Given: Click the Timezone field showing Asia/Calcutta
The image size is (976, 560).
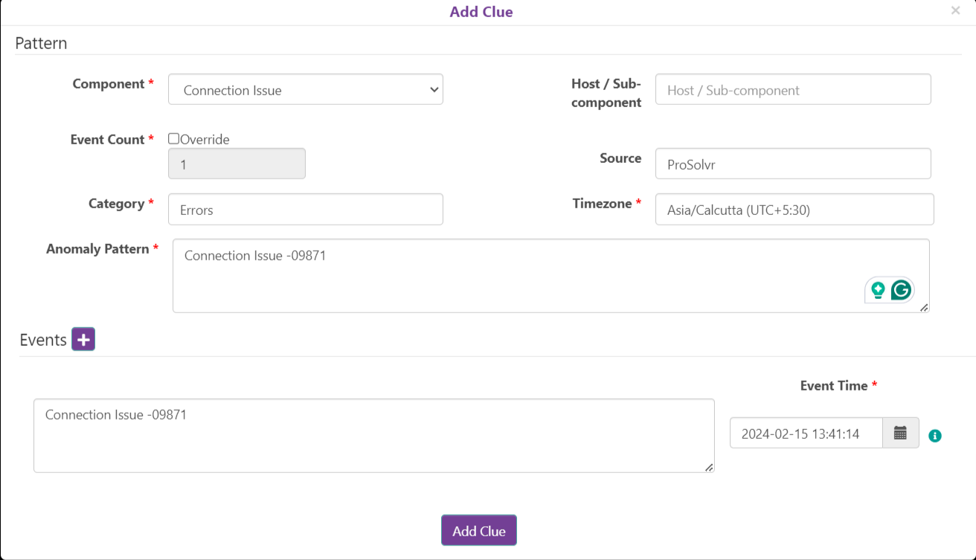Looking at the screenshot, I should (794, 209).
